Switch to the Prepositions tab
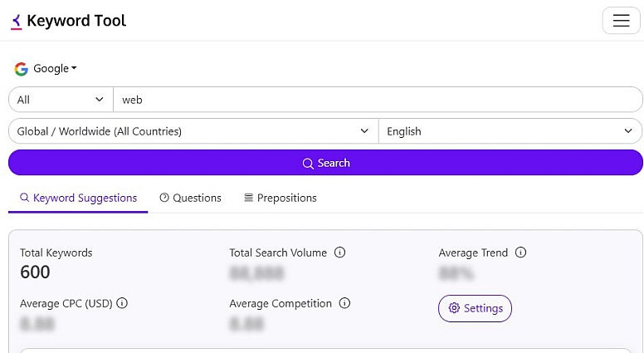 coord(281,198)
